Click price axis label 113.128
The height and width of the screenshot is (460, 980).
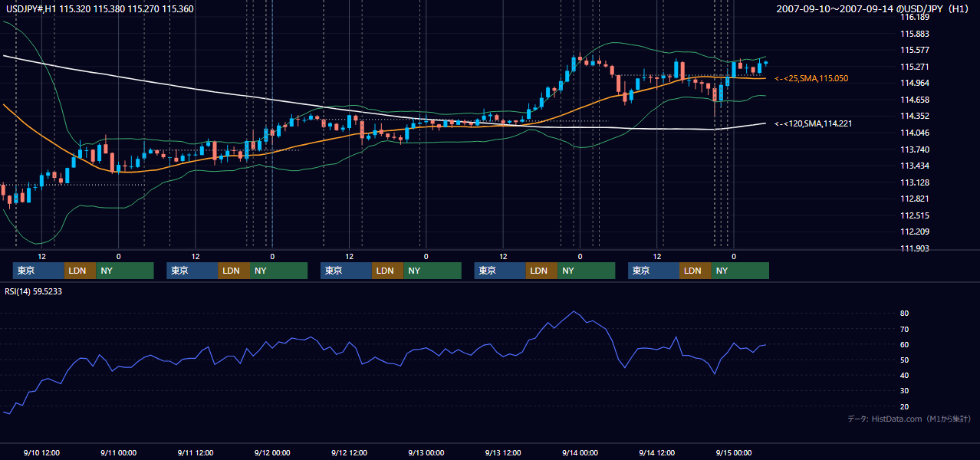tap(915, 182)
